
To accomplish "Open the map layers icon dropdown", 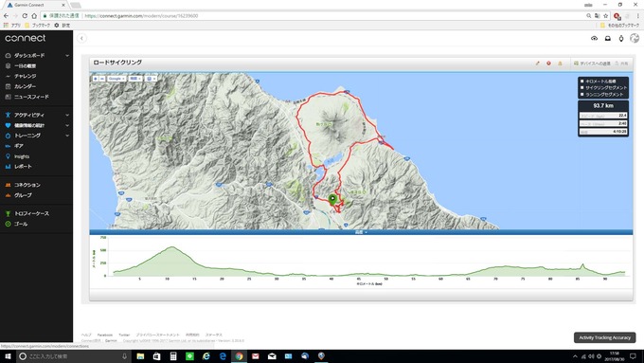I will (151, 78).
